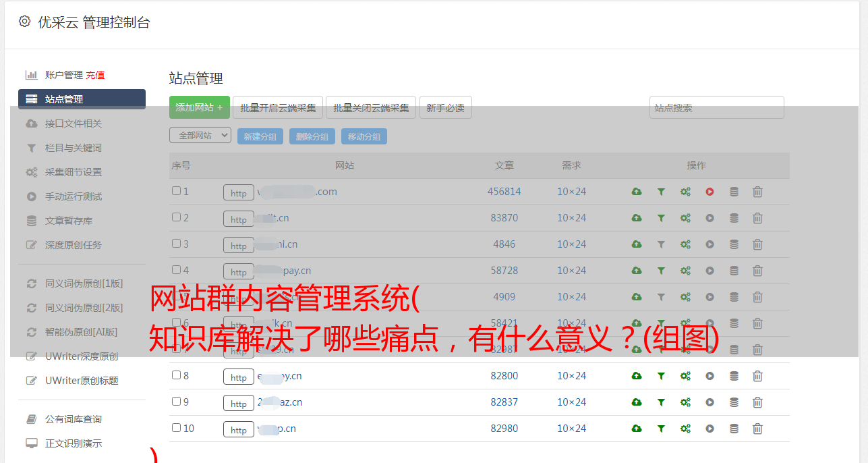The width and height of the screenshot is (868, 463).
Task: Click the cloud upload icon in row 2
Action: click(637, 218)
